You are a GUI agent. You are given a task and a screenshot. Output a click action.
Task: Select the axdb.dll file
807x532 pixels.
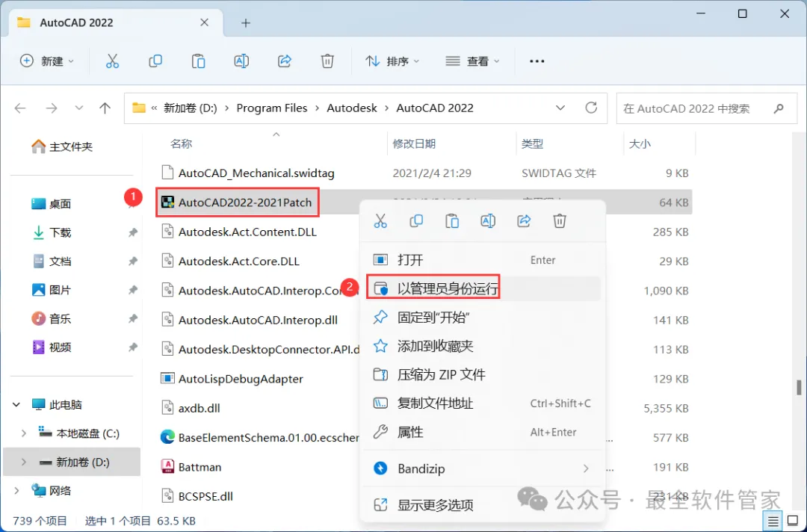(x=191, y=408)
